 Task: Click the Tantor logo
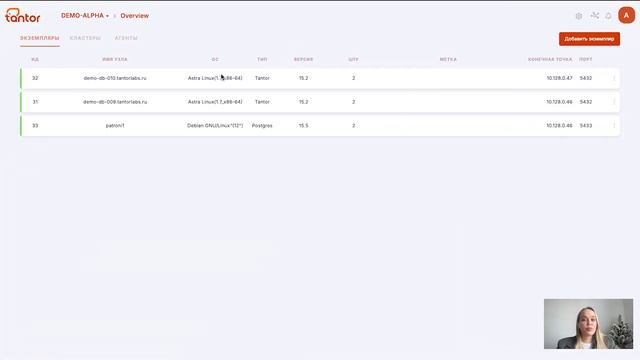coord(22,16)
